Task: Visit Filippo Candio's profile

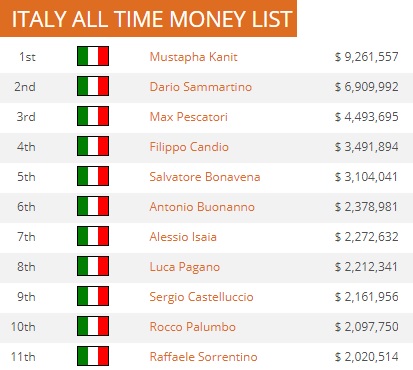Action: click(189, 147)
